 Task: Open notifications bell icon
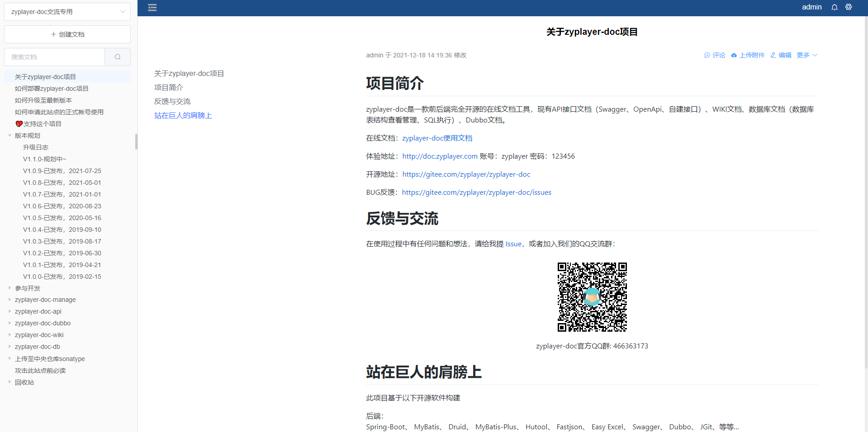point(835,7)
